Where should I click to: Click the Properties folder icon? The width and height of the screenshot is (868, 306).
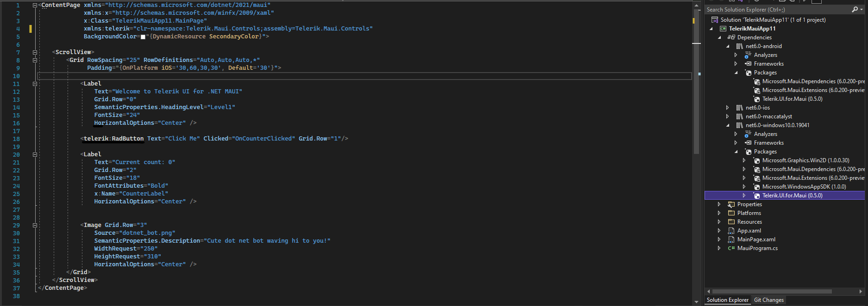coord(731,204)
